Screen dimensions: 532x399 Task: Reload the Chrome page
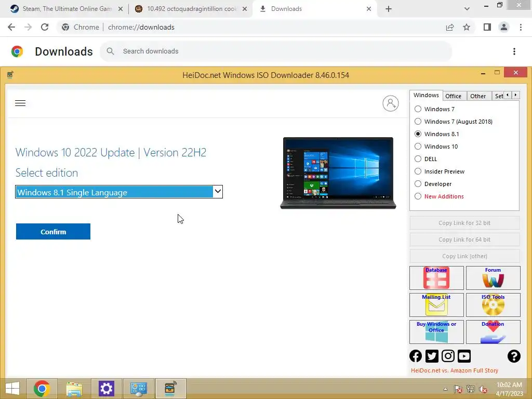tap(45, 27)
